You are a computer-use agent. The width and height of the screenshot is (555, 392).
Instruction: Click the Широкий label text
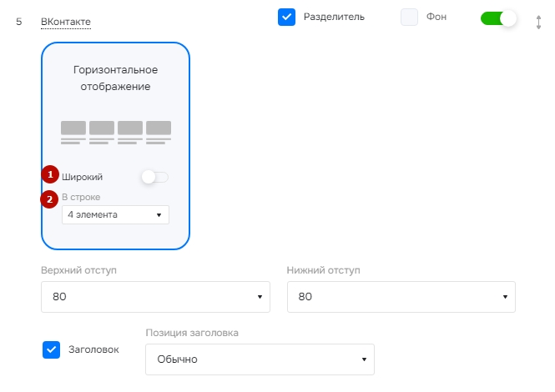pyautogui.click(x=82, y=177)
